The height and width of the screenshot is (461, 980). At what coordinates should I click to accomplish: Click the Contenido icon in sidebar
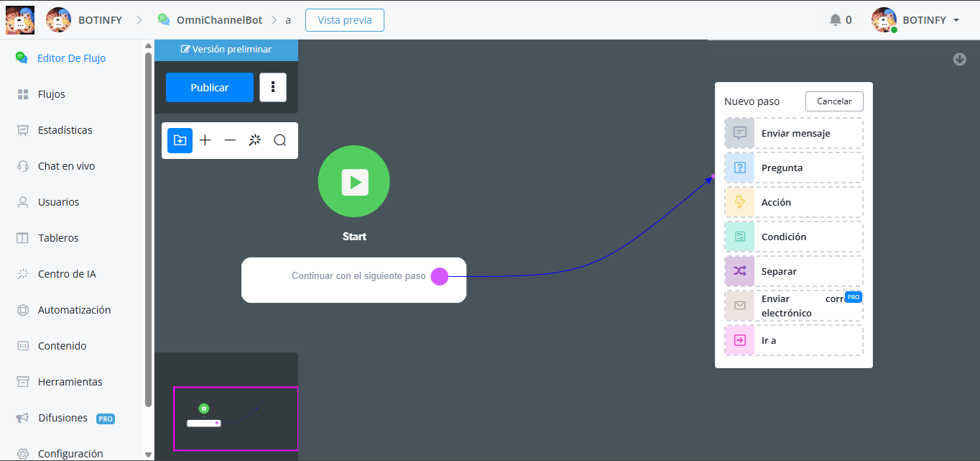tap(23, 346)
